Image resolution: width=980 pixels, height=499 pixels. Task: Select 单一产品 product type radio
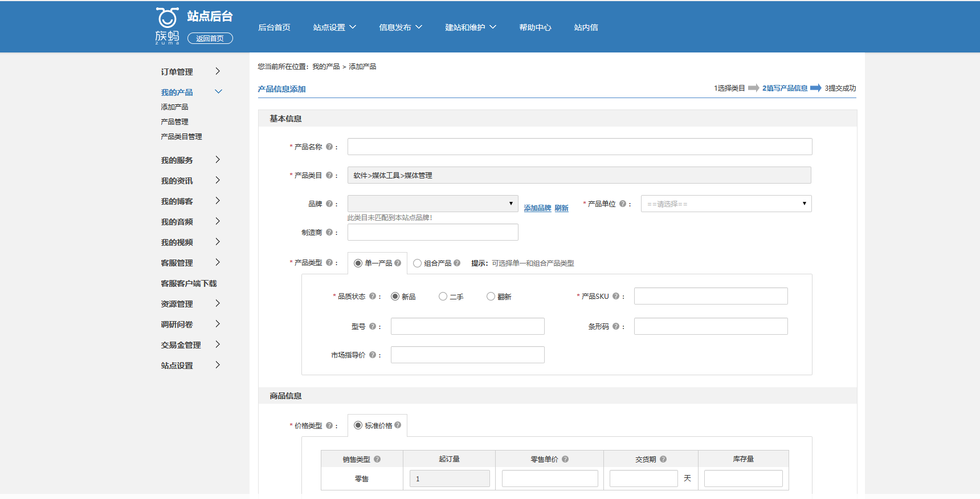point(358,263)
